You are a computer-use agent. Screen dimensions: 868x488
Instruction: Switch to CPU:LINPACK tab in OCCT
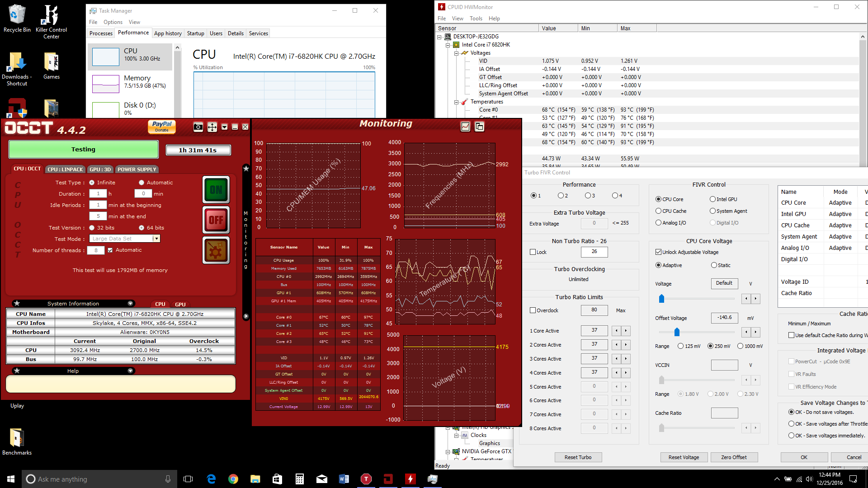[x=66, y=169]
